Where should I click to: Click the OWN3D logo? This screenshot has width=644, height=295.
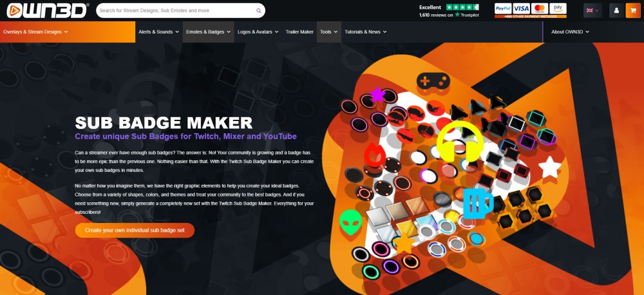47,10
